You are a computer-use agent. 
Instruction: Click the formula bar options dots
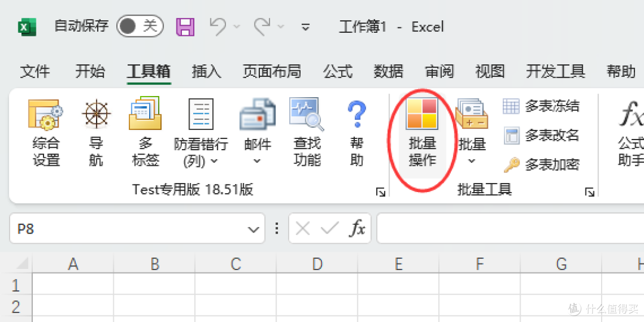tap(277, 228)
